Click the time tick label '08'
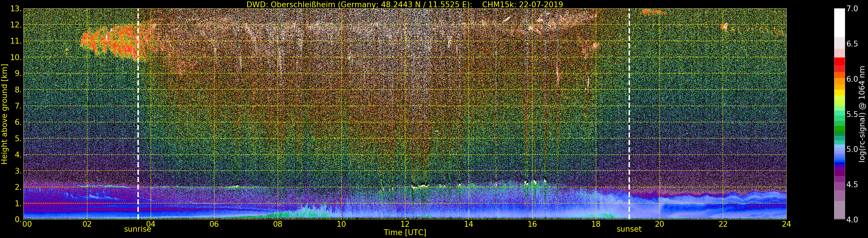The image size is (868, 238). [x=278, y=224]
